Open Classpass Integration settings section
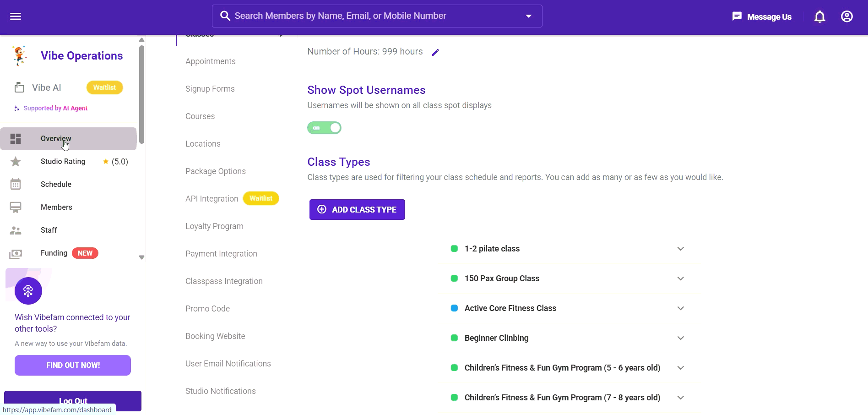 [224, 281]
